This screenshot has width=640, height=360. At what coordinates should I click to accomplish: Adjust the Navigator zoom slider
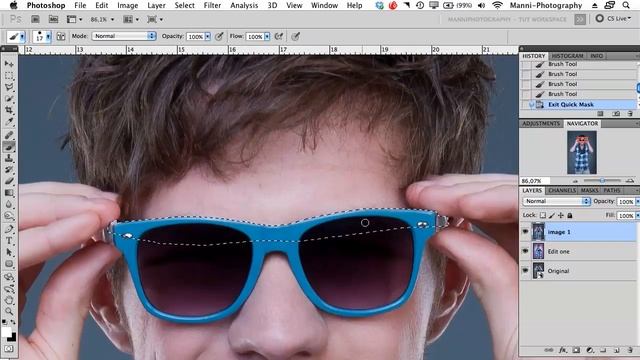(602, 180)
